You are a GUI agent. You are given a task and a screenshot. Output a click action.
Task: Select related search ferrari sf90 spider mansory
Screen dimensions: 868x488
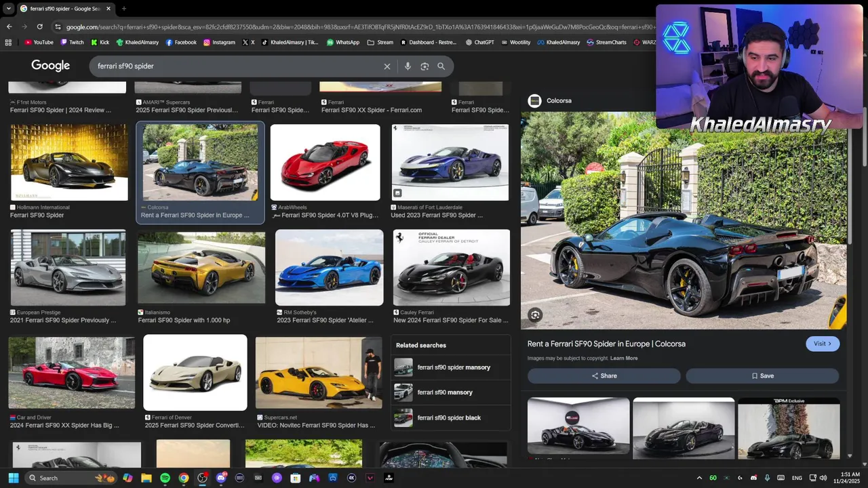[451, 367]
